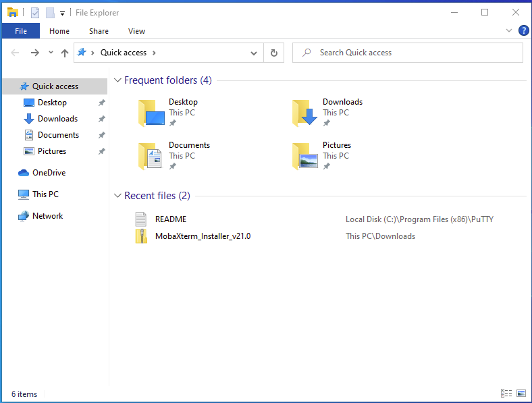The height and width of the screenshot is (403, 532).
Task: Click pin icon beside Desktop in sidebar
Action: 101,103
